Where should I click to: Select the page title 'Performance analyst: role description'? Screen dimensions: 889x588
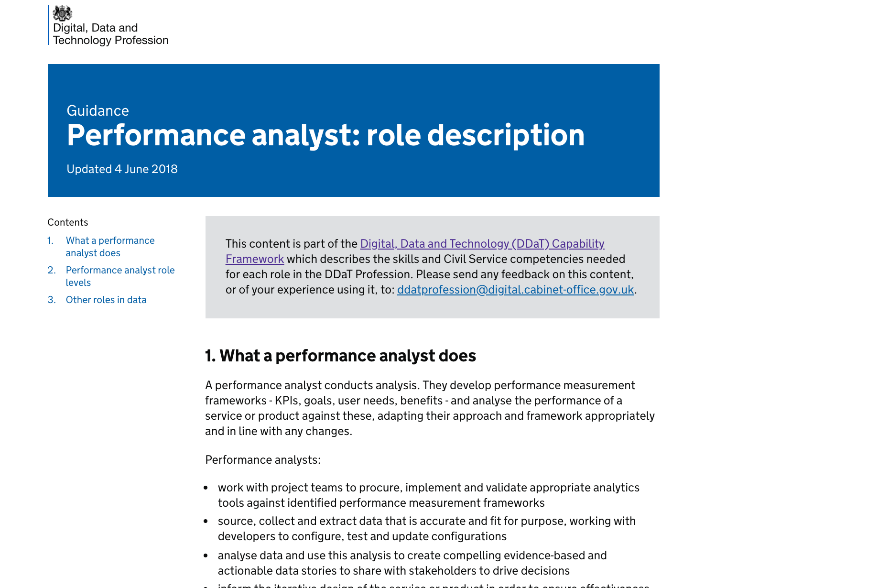coord(325,135)
